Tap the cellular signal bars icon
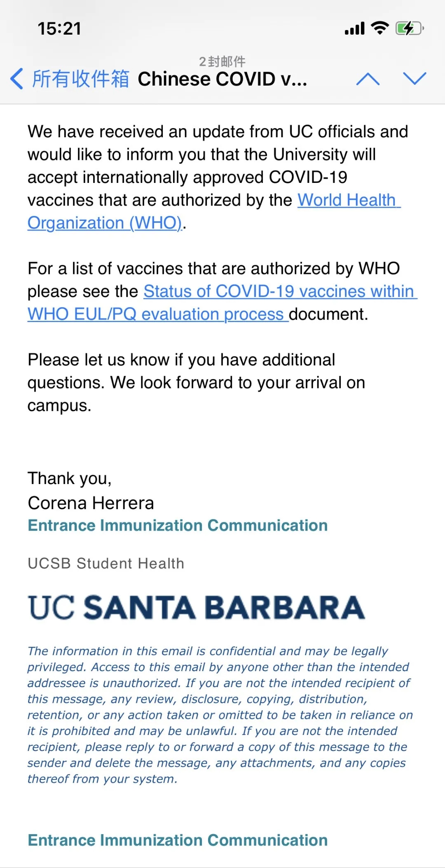The image size is (445, 868). coord(355,28)
